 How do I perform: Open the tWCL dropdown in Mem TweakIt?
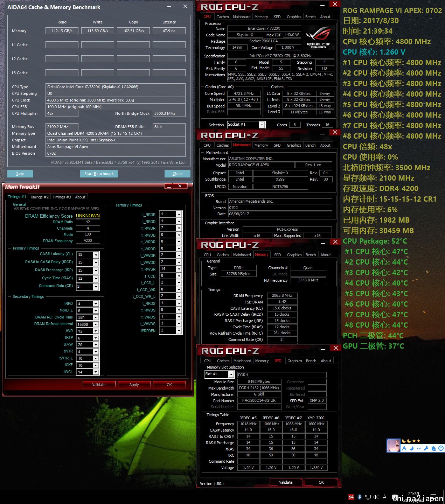(96, 372)
